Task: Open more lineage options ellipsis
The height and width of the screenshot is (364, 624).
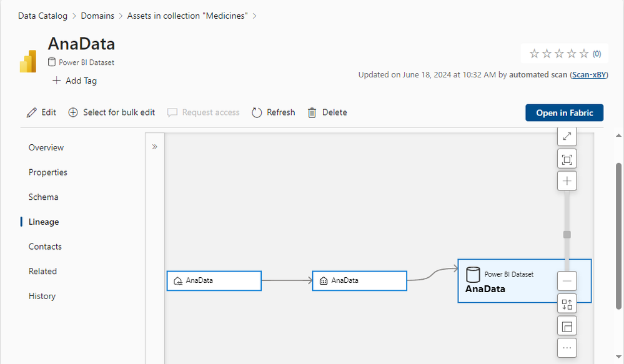Action: [567, 348]
